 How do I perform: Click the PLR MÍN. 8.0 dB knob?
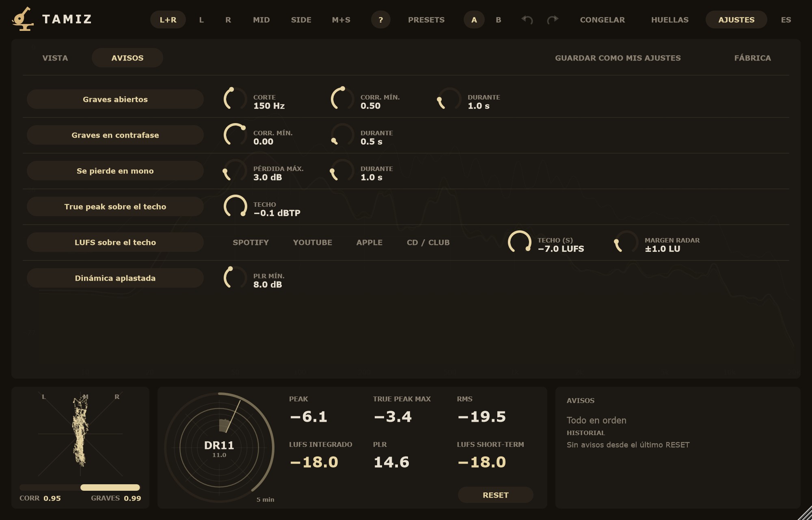click(x=235, y=277)
